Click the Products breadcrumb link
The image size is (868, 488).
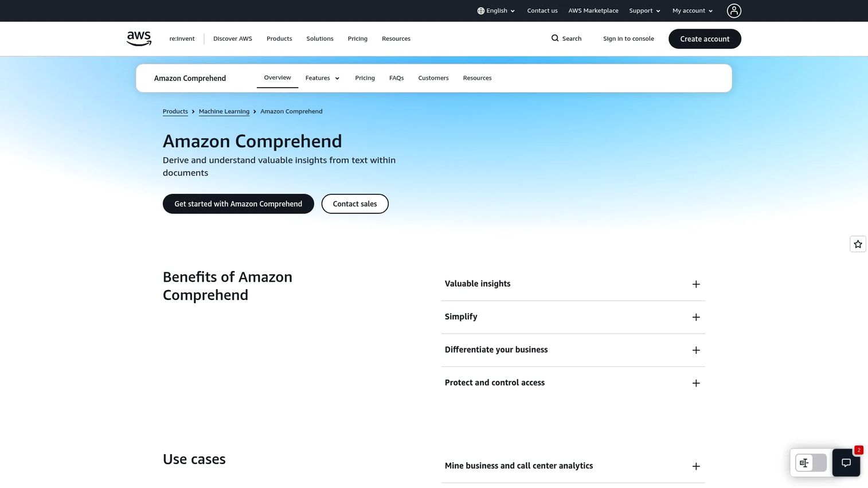[175, 111]
